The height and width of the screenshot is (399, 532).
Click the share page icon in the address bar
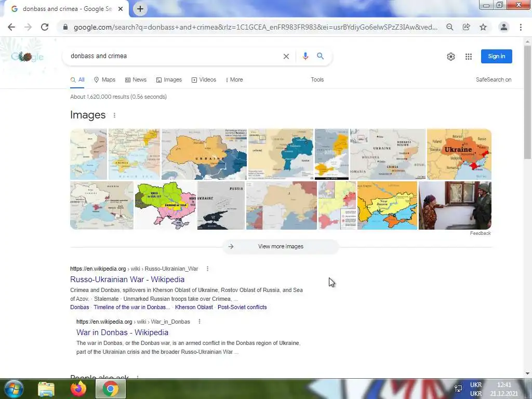point(466,27)
